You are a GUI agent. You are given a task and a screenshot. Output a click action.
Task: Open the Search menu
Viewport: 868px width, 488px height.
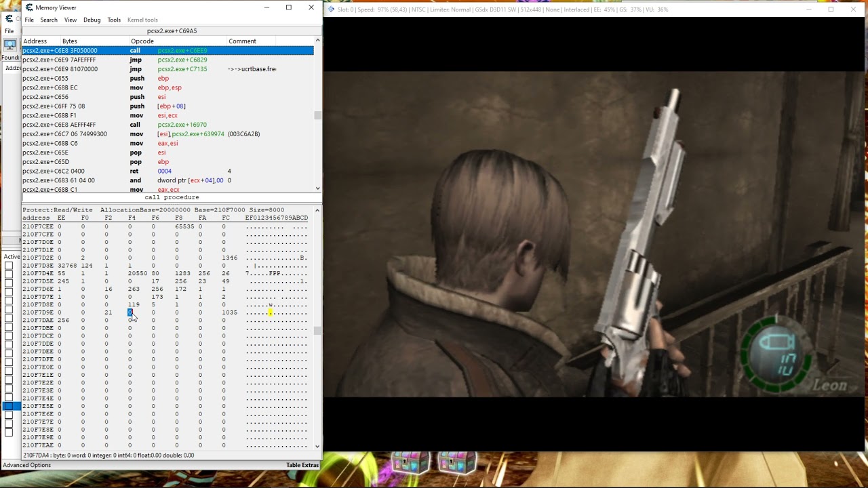[49, 20]
